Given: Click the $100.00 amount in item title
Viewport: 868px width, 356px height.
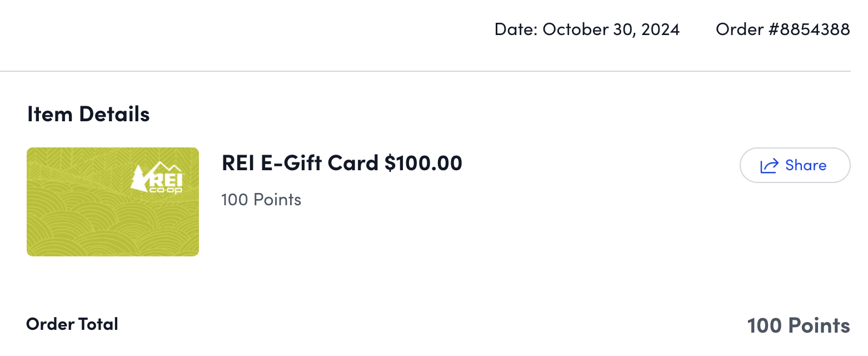Looking at the screenshot, I should [423, 163].
